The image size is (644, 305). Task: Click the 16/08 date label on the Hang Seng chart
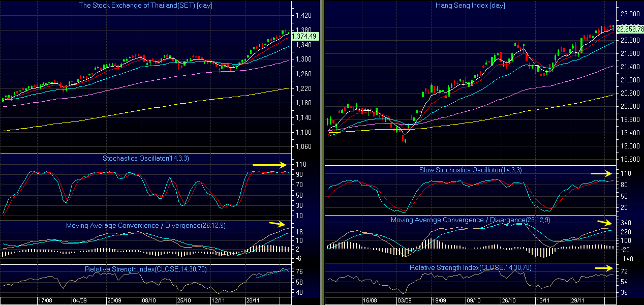[371, 300]
